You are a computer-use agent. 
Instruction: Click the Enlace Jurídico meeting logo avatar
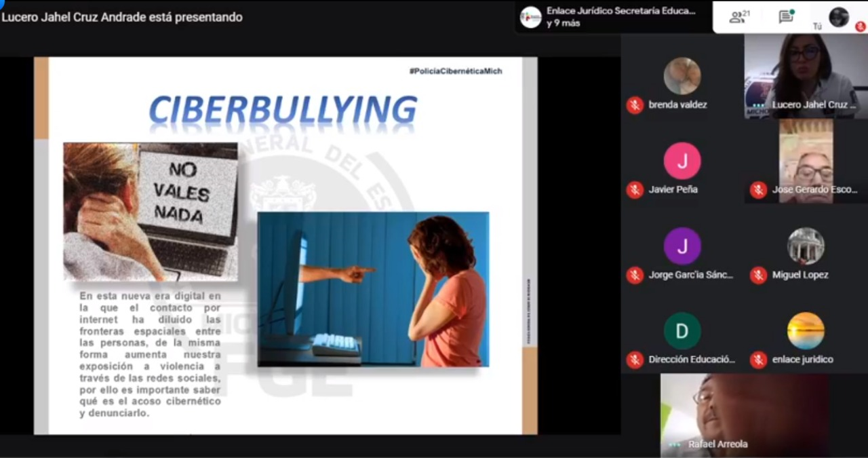point(530,17)
